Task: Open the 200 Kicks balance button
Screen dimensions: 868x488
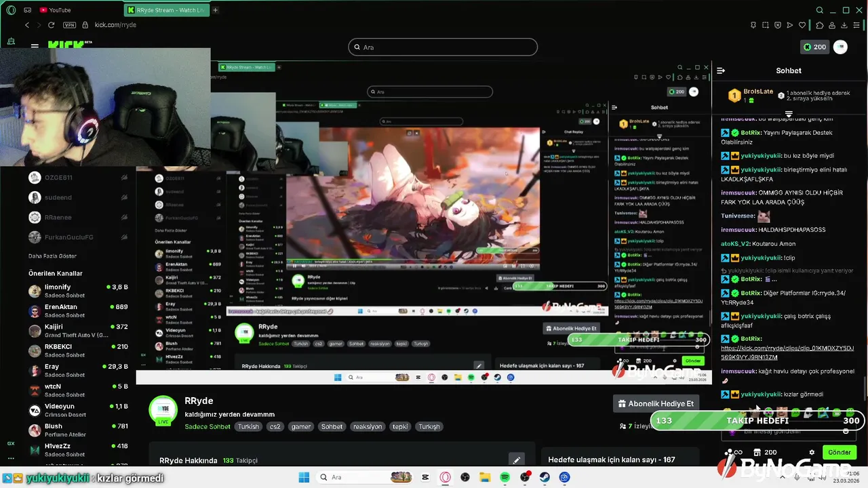Action: click(x=814, y=47)
